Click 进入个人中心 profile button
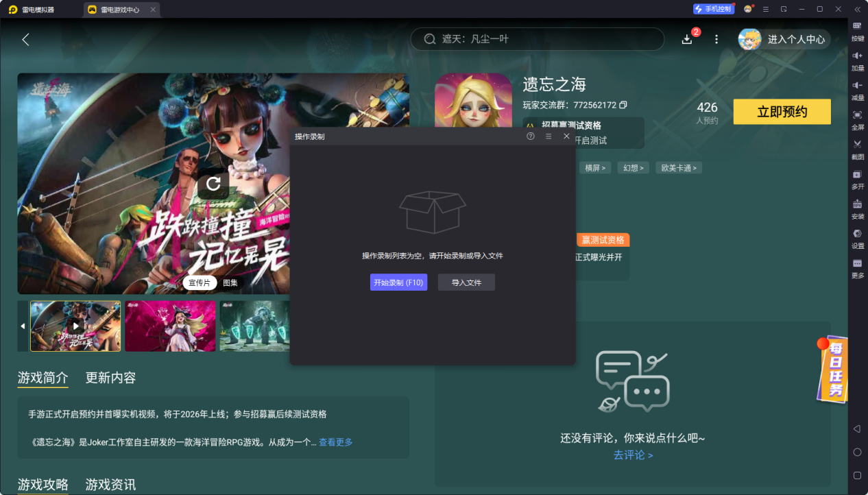The width and height of the screenshot is (868, 495). pyautogui.click(x=784, y=39)
